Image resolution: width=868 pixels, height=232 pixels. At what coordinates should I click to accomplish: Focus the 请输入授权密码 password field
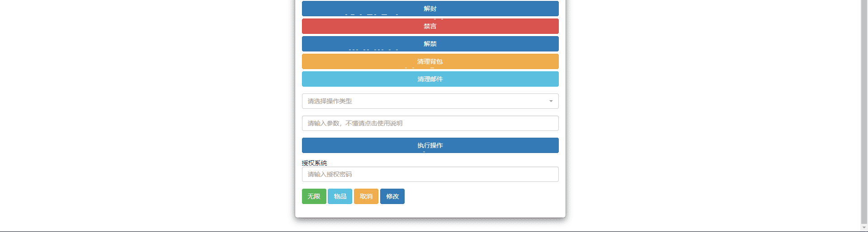pos(430,174)
